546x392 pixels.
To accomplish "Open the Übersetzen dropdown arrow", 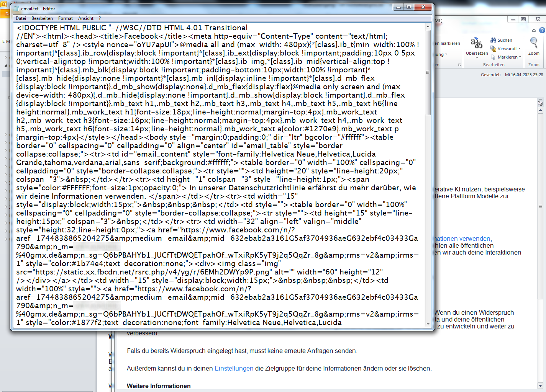I will point(477,58).
